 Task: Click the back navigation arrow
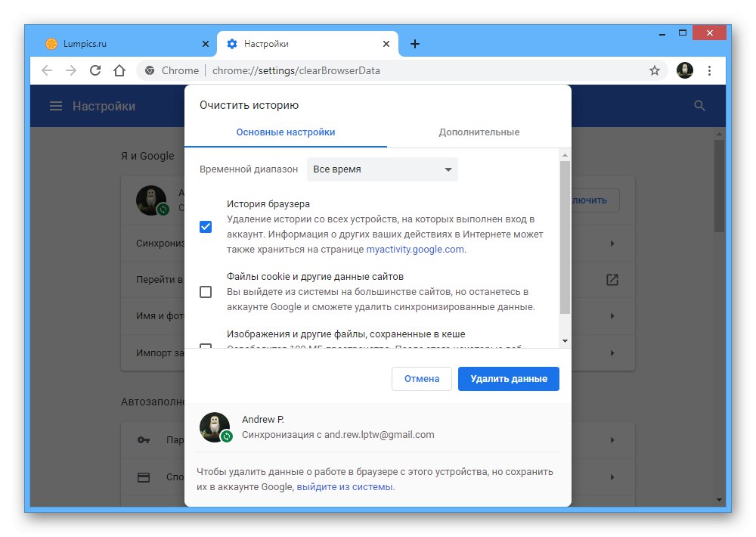click(46, 70)
